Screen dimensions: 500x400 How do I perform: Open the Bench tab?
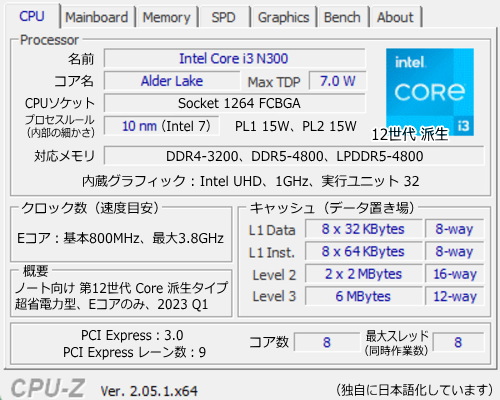[342, 17]
